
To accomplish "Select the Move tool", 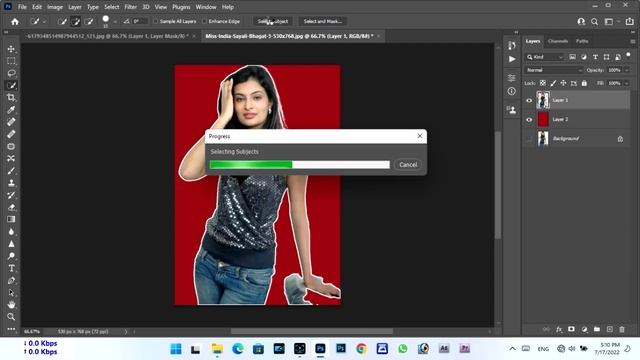I will [x=11, y=49].
